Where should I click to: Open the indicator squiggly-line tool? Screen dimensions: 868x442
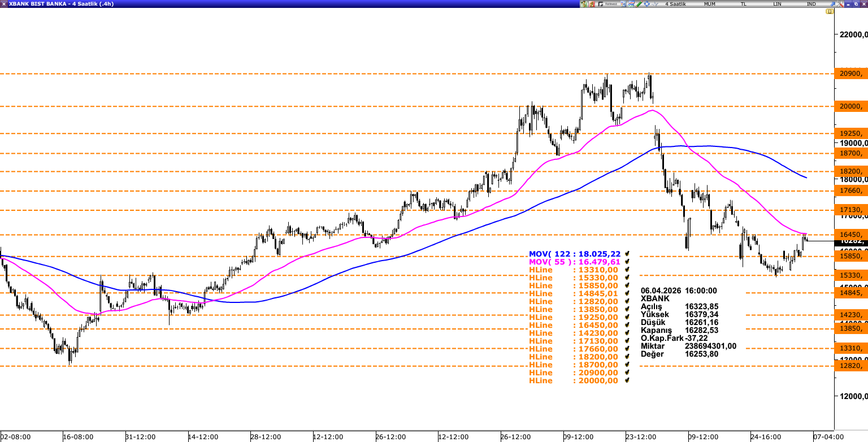click(x=655, y=3)
